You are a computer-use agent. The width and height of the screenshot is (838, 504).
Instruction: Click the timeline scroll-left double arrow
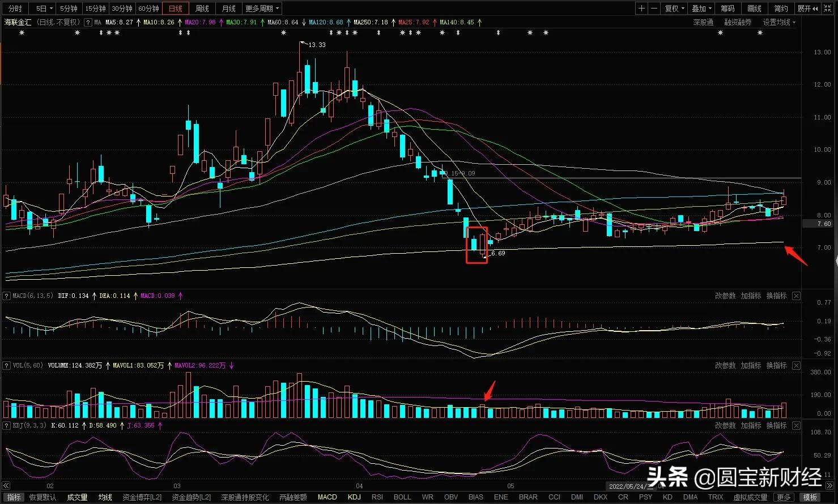point(7,486)
